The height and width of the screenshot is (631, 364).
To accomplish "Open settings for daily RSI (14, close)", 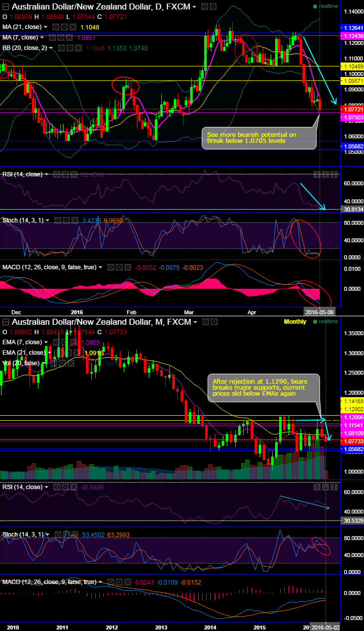I will (65, 174).
